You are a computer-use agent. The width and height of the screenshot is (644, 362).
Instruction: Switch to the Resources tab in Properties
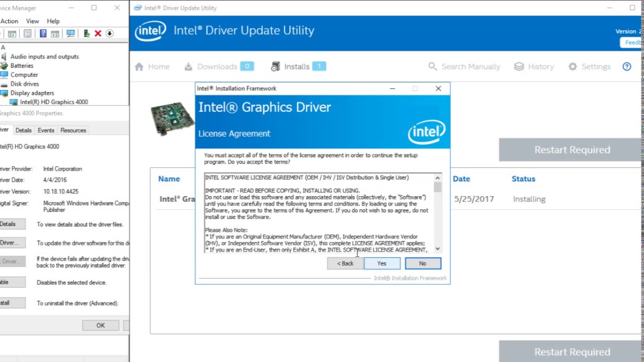[73, 130]
